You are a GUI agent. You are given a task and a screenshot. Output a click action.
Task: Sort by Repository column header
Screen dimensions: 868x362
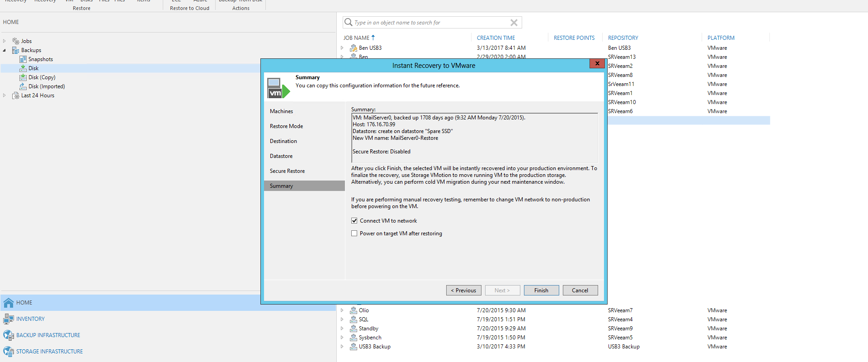coord(623,38)
